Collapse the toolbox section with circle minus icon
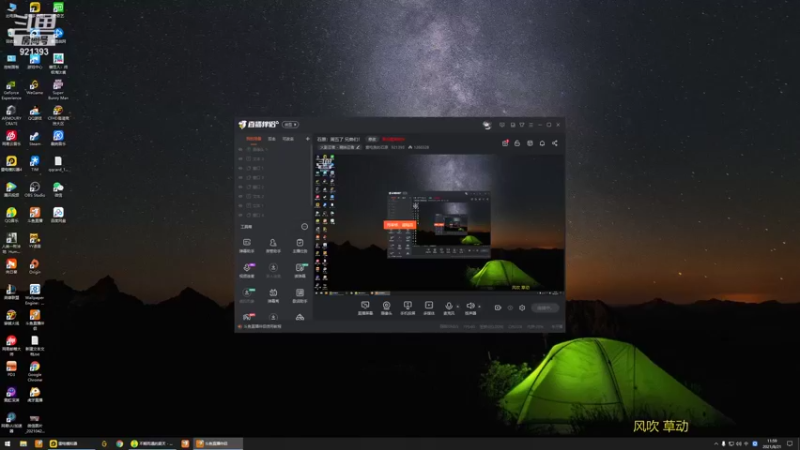The height and width of the screenshot is (450, 800). tap(305, 227)
